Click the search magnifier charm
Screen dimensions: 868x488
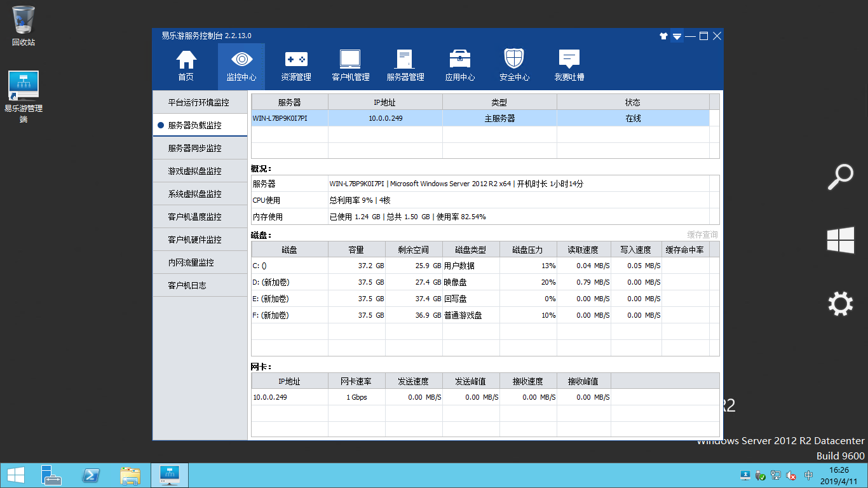(x=840, y=177)
